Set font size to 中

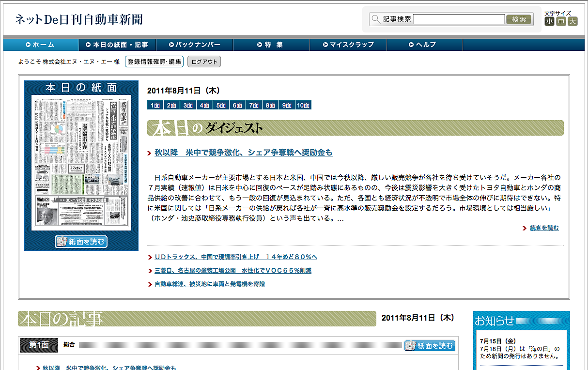(x=561, y=21)
